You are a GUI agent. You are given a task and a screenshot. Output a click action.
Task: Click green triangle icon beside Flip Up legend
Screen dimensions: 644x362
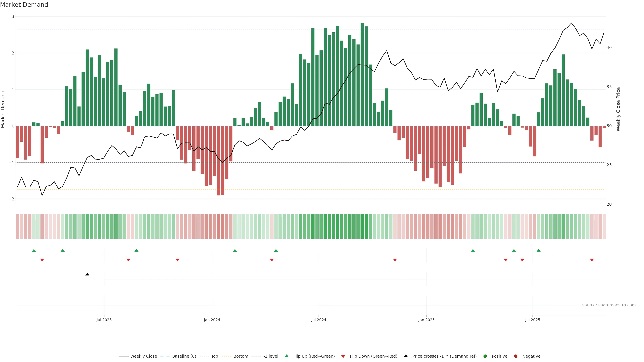(x=286, y=356)
